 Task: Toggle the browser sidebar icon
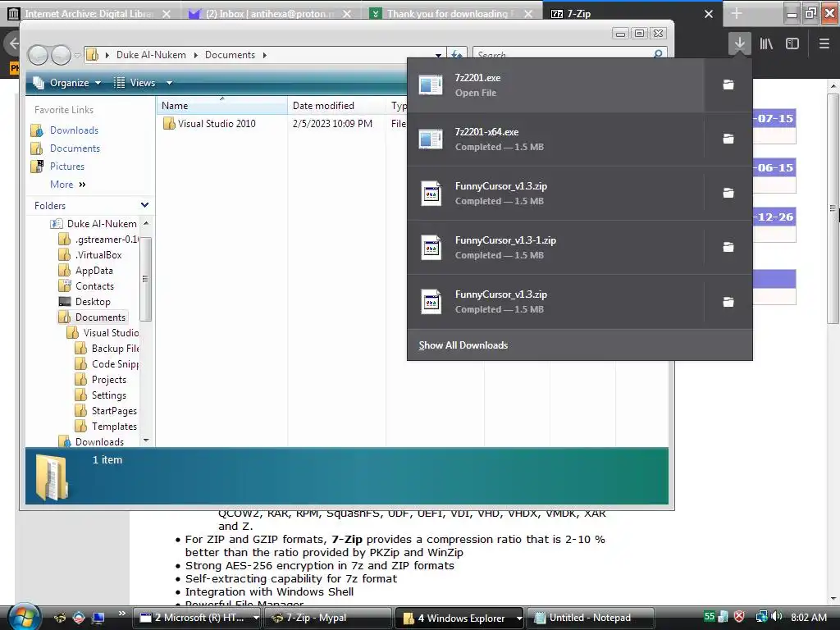(x=792, y=43)
